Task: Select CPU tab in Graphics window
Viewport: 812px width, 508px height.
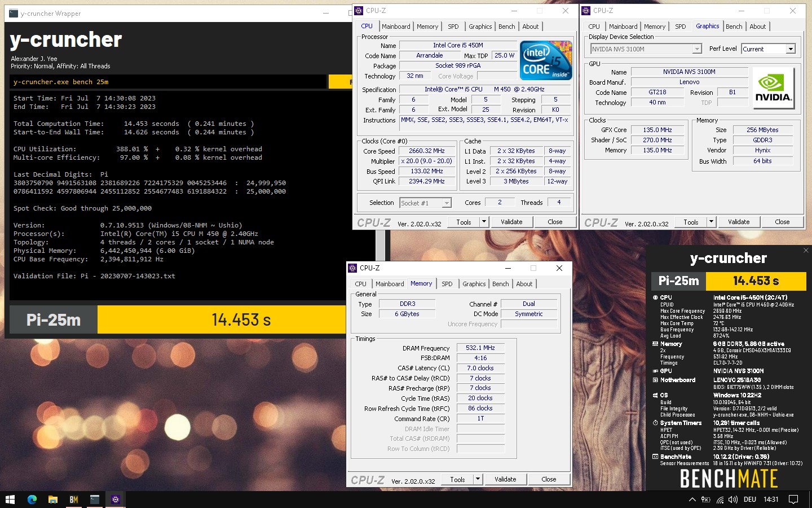Action: [594, 27]
